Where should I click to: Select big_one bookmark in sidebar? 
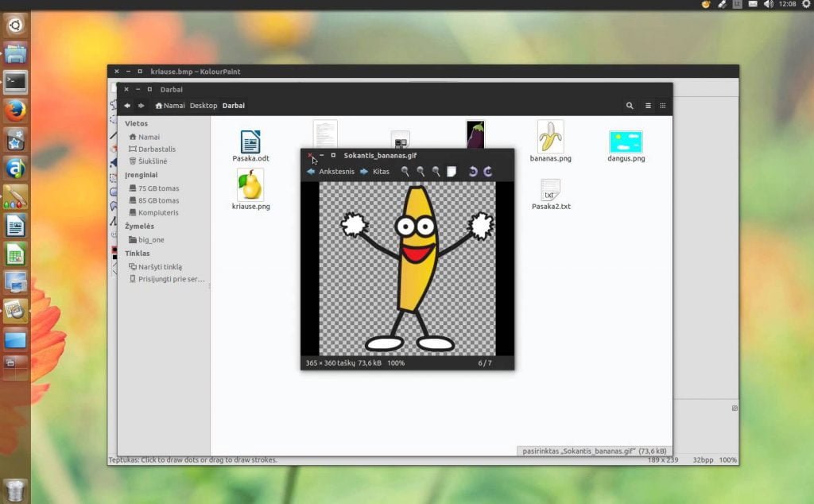tap(146, 239)
